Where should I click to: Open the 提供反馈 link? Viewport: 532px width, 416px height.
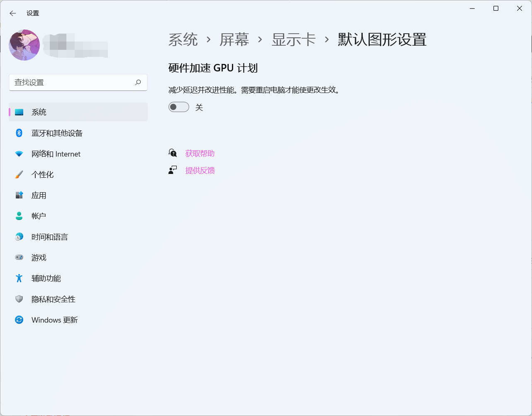[x=200, y=171]
